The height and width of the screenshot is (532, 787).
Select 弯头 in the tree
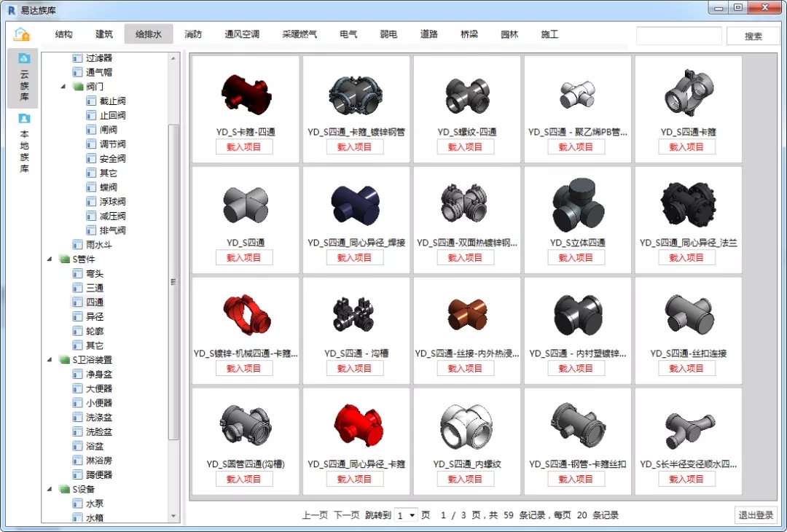(94, 273)
